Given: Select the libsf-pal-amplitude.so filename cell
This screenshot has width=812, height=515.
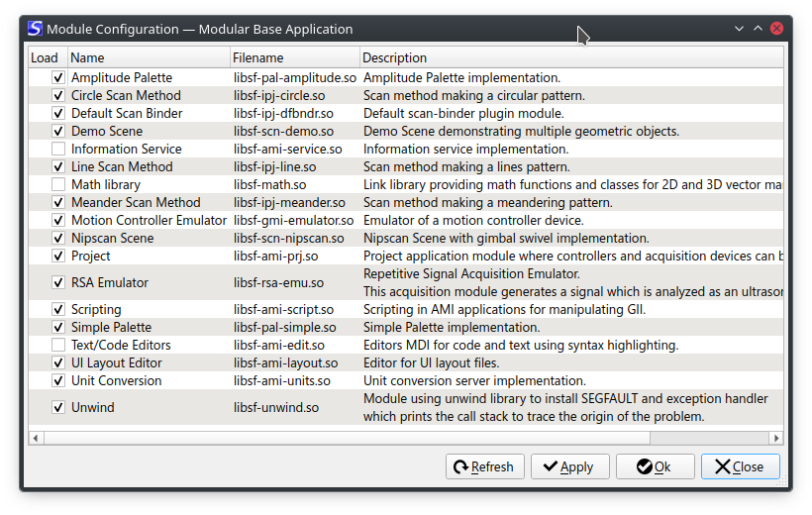Looking at the screenshot, I should (295, 77).
